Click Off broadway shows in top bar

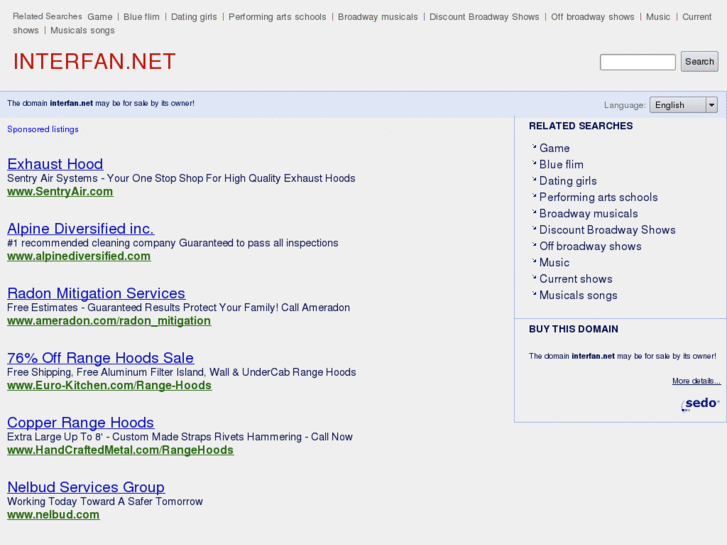[593, 17]
